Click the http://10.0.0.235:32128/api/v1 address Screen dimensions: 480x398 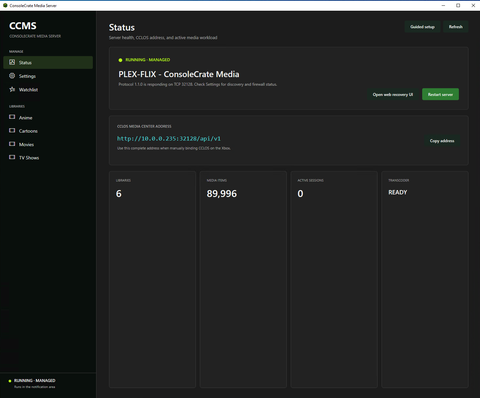pos(169,138)
